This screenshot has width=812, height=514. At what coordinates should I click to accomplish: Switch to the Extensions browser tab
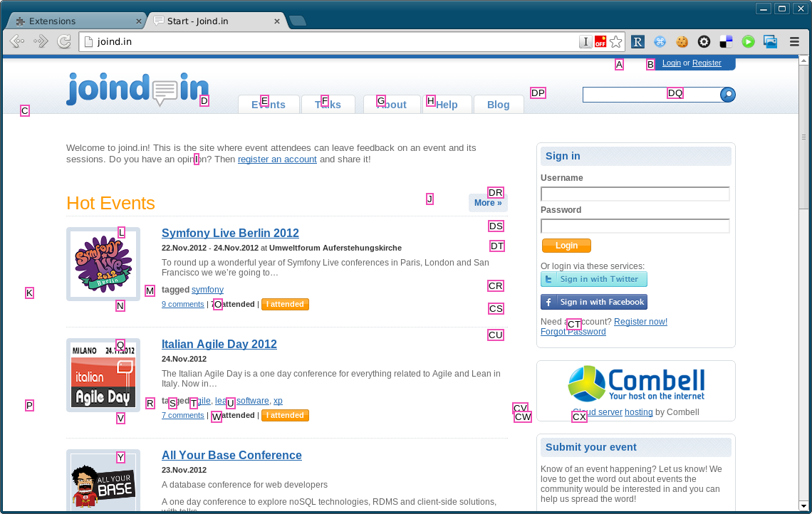(x=77, y=21)
